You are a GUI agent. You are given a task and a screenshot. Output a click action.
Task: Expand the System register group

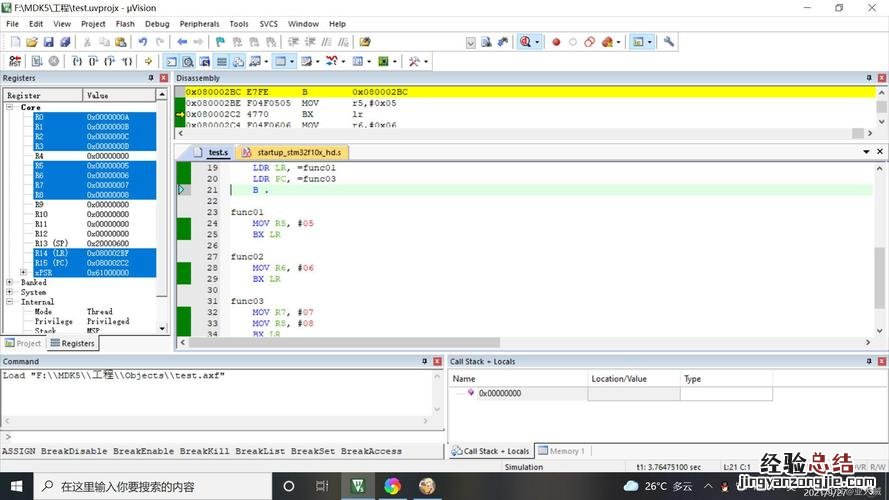pos(10,292)
